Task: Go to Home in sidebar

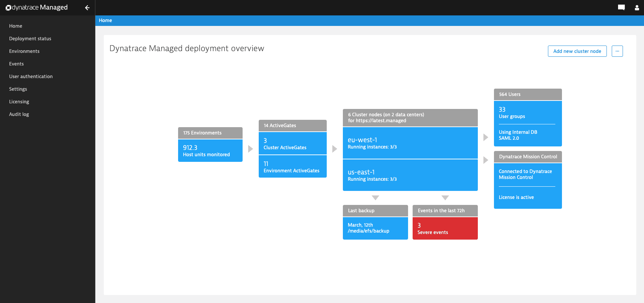Action: coord(16,26)
